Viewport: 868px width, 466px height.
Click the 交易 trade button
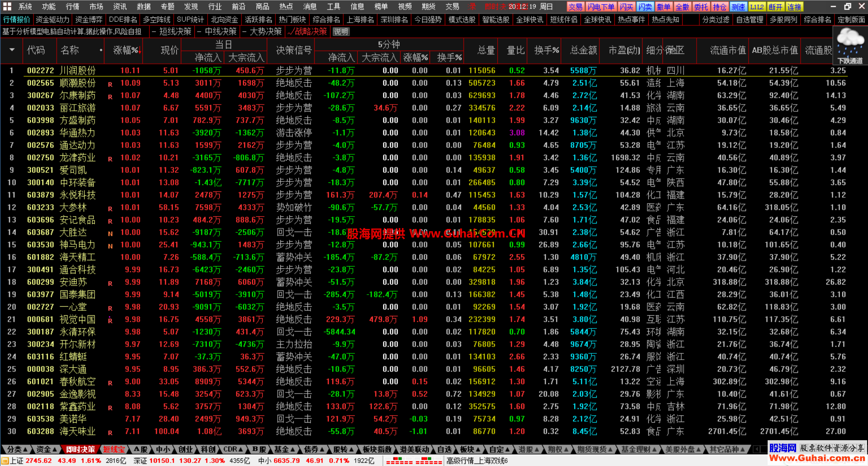point(576,7)
